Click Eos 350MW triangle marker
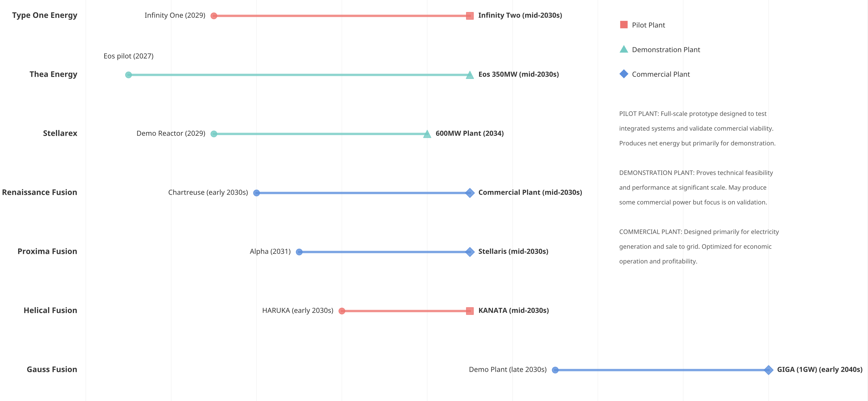The image size is (868, 401). tap(470, 75)
